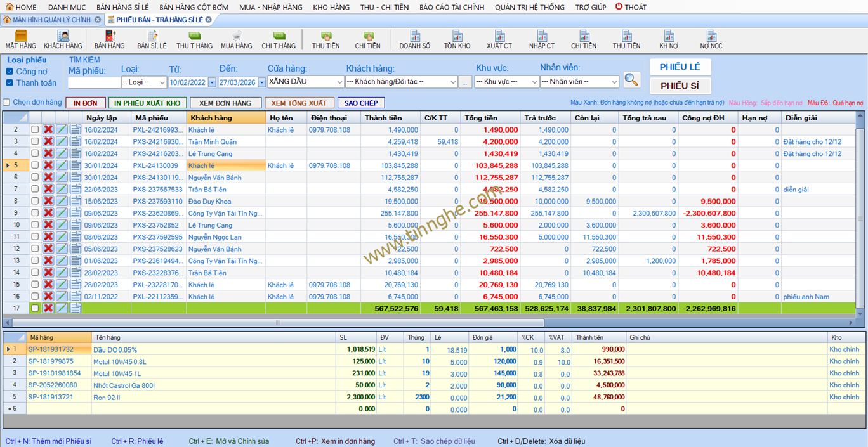868x447 pixels.
Task: Click the PHIẾU LẺ button
Action: pyautogui.click(x=680, y=67)
